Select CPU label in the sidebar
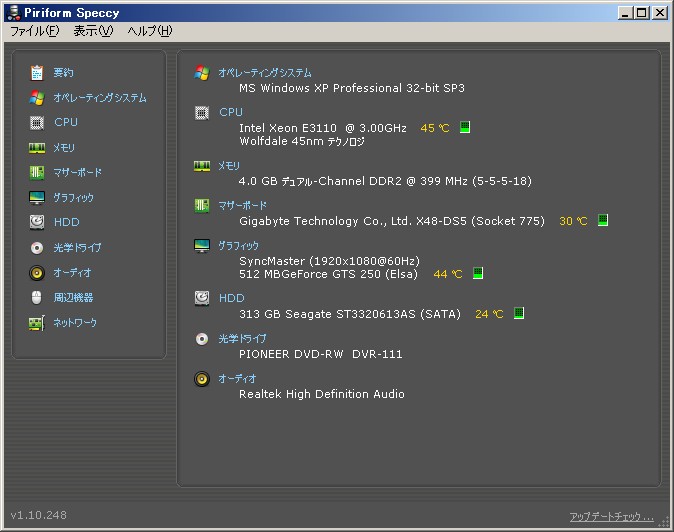 point(66,122)
